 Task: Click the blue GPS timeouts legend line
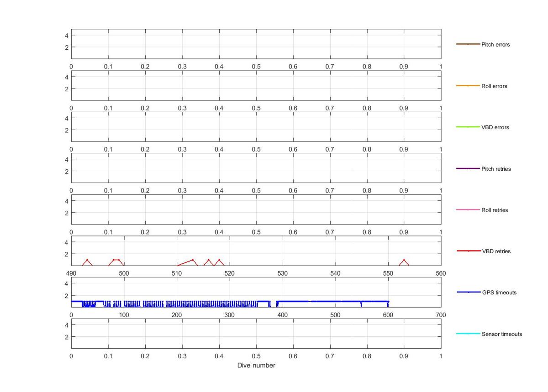tap(469, 292)
